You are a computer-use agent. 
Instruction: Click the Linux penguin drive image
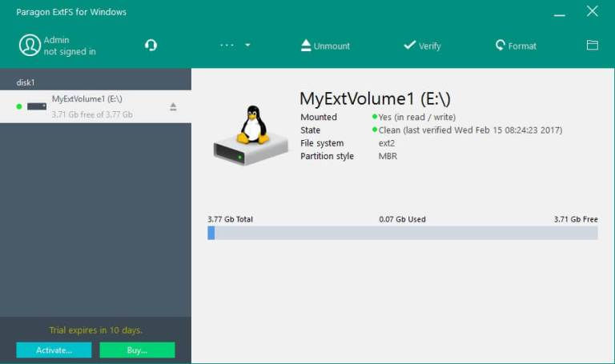click(251, 135)
